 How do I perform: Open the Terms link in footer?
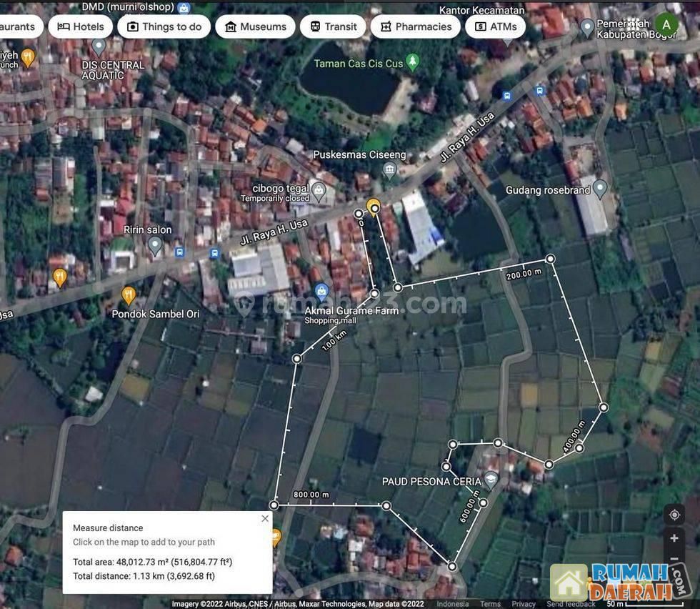[x=490, y=604]
